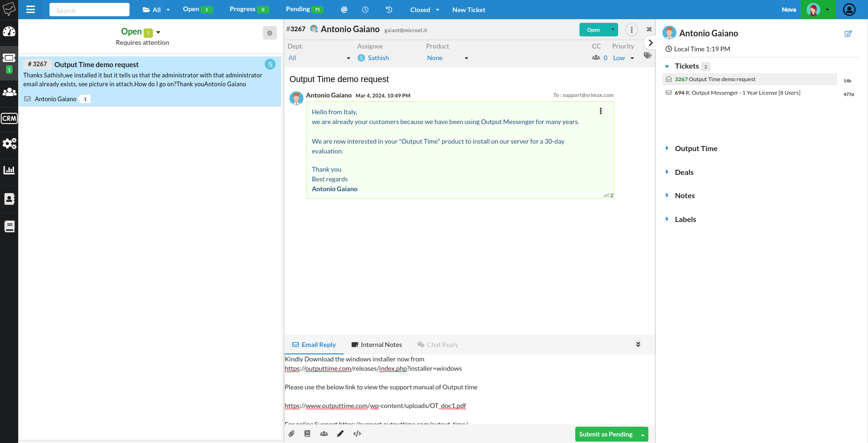Click the pen signature icon in reply toolbar
The height and width of the screenshot is (443, 868).
[340, 434]
